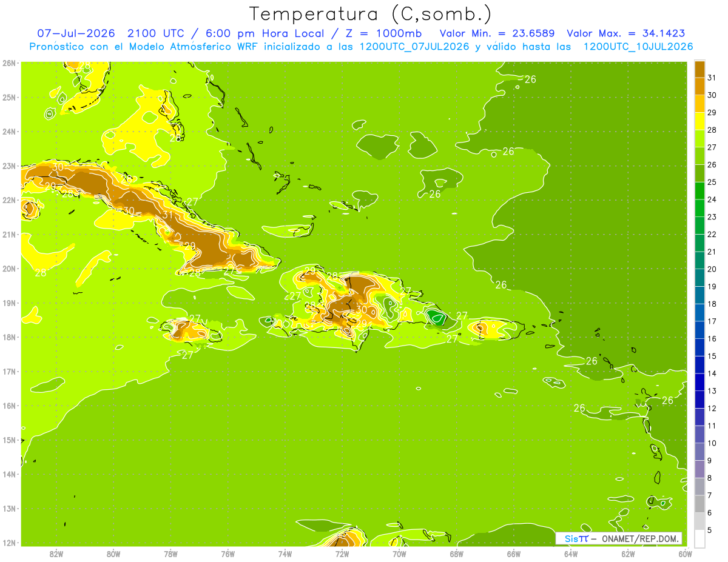728x562 pixels.
Task: Select yellow swatch between 28 and 29
Action: pyautogui.click(x=699, y=121)
